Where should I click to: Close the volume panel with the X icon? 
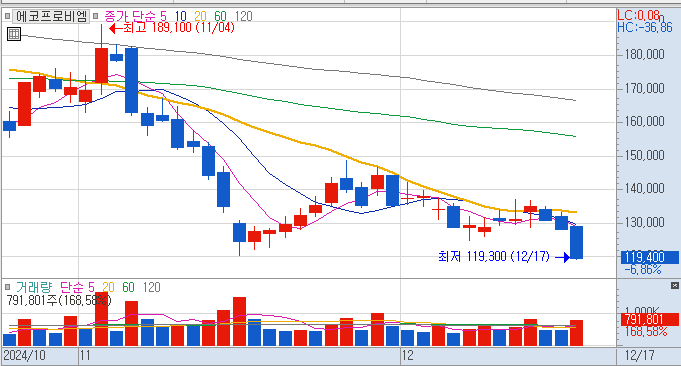674,286
